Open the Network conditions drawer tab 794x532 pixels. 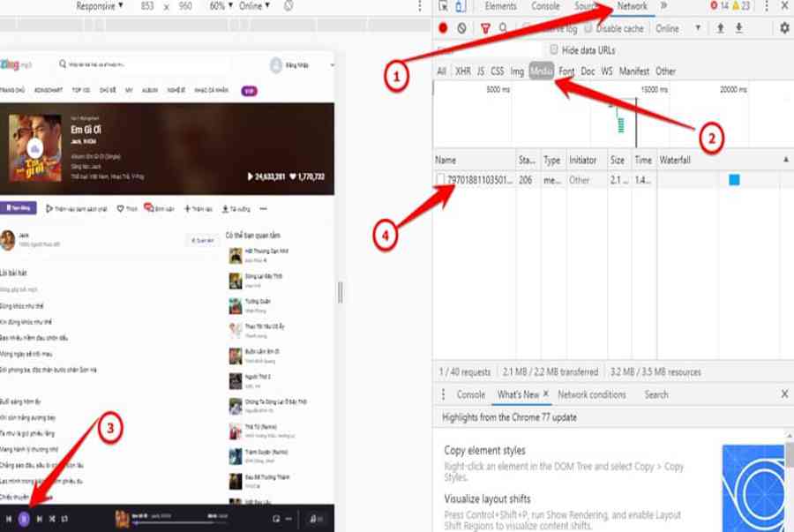(x=591, y=394)
